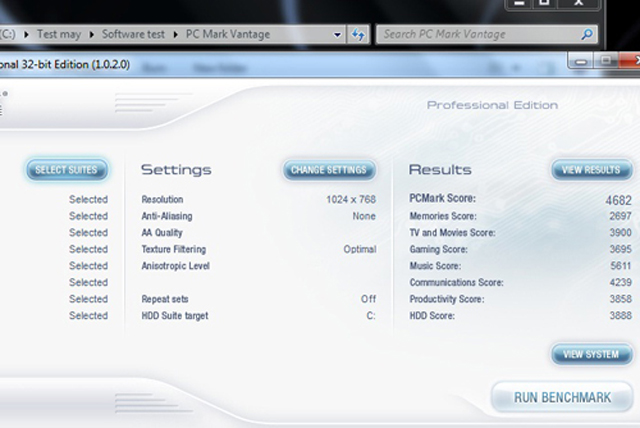The width and height of the screenshot is (640, 428).
Task: Expand arrow after Software test breadcrumb
Action: pos(176,35)
